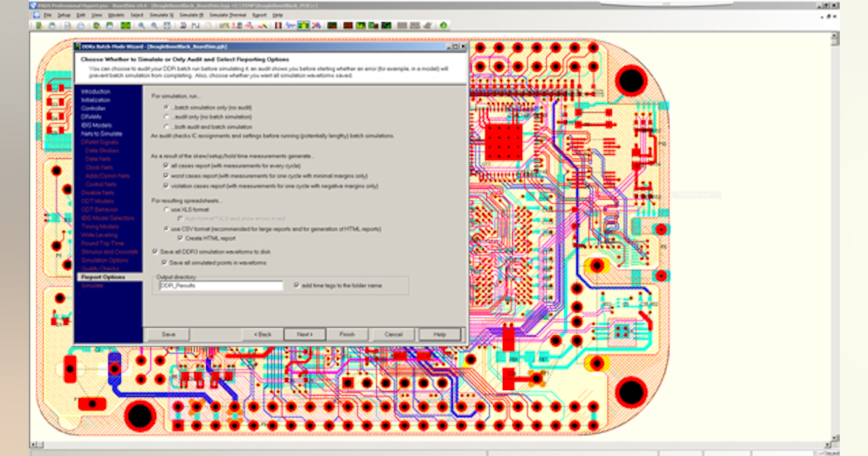Go to the Controller wizard page
The height and width of the screenshot is (456, 868).
coord(93,109)
